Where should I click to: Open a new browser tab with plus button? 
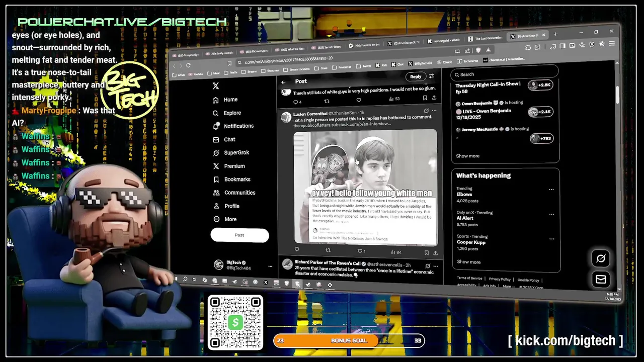[x=555, y=34]
